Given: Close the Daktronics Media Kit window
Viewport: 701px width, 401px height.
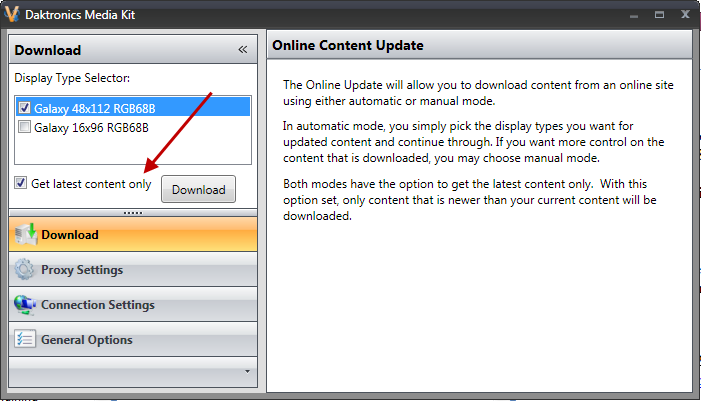Looking at the screenshot, I should (x=684, y=16).
